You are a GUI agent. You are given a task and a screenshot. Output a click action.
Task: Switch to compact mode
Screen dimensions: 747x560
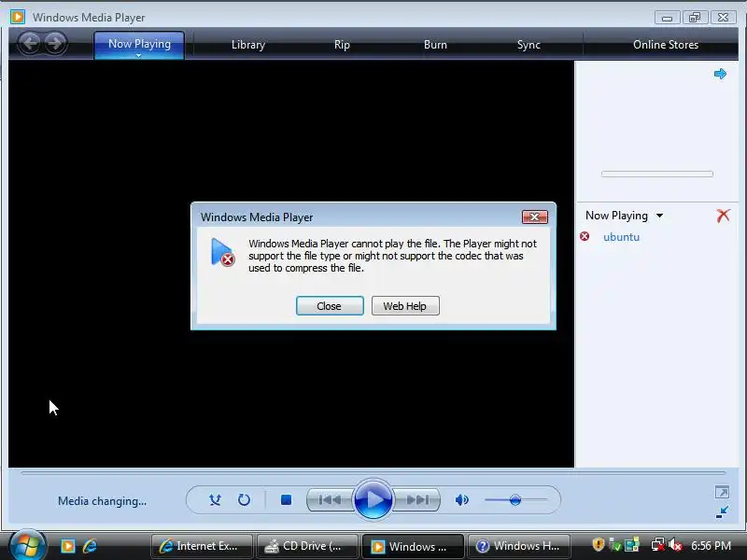pyautogui.click(x=722, y=512)
